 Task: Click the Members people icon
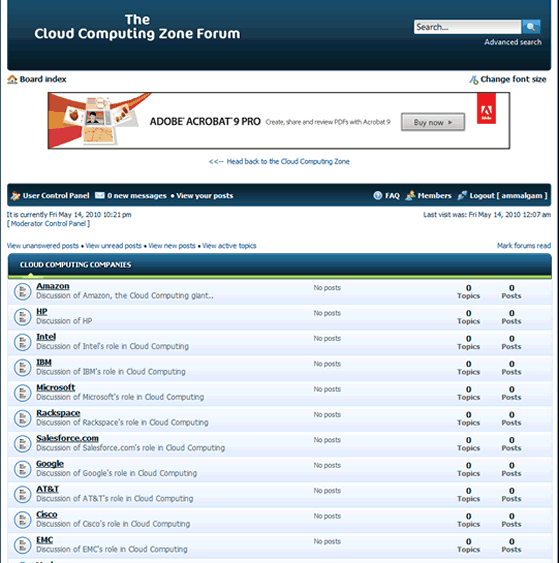click(410, 195)
